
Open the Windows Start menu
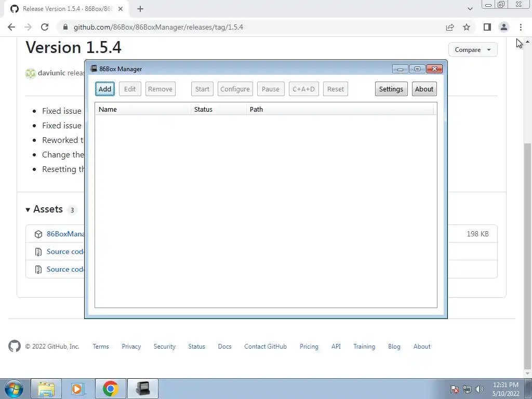coord(14,389)
